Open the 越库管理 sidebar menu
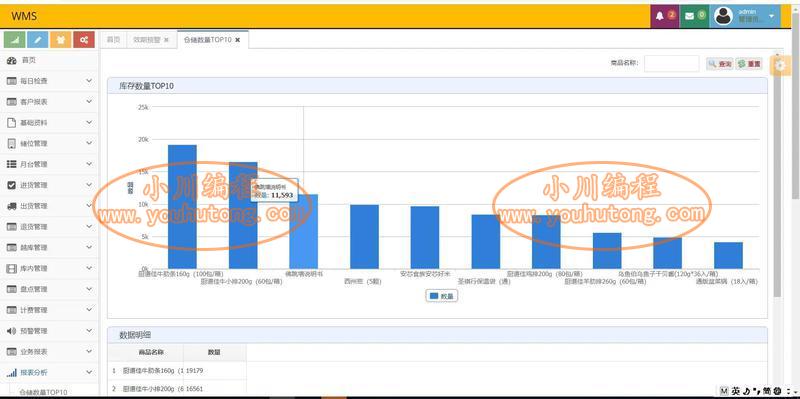 (x=49, y=248)
